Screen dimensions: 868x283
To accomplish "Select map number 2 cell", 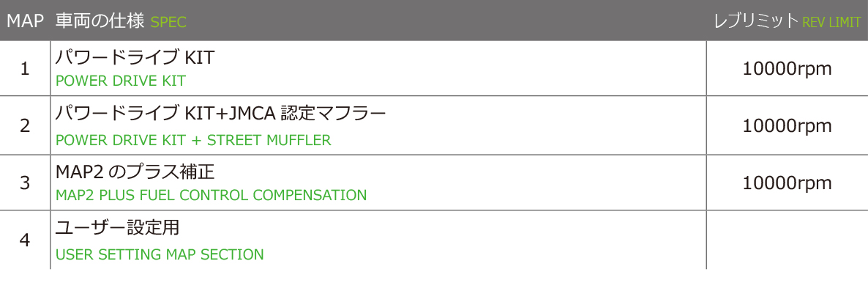I will click(x=25, y=126).
